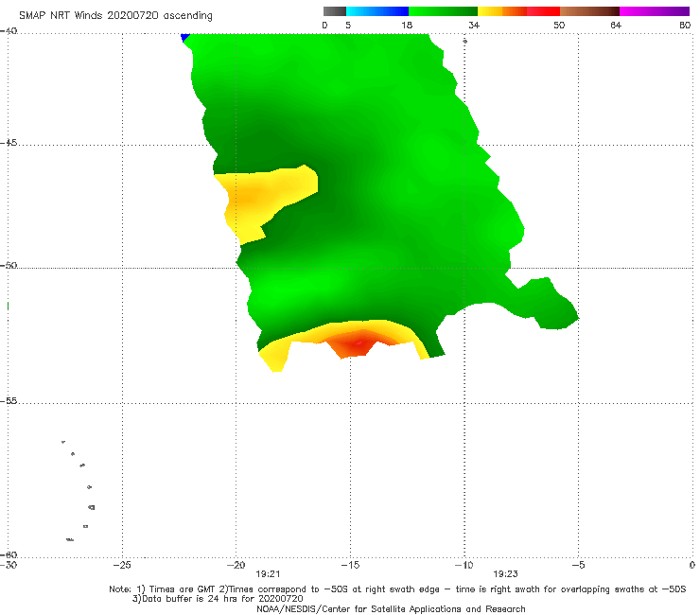This screenshot has height=615, width=700.
Task: Click the note text 'Times are GMT'
Action: (x=183, y=589)
